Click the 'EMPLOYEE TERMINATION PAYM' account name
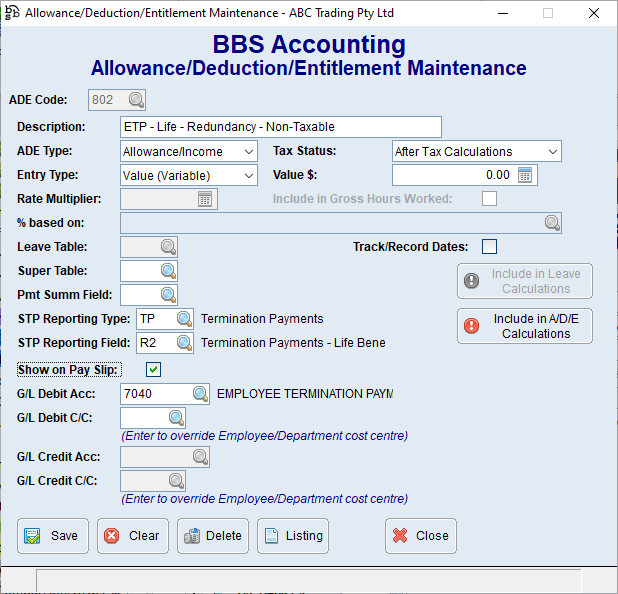The height and width of the screenshot is (594, 618). (305, 394)
